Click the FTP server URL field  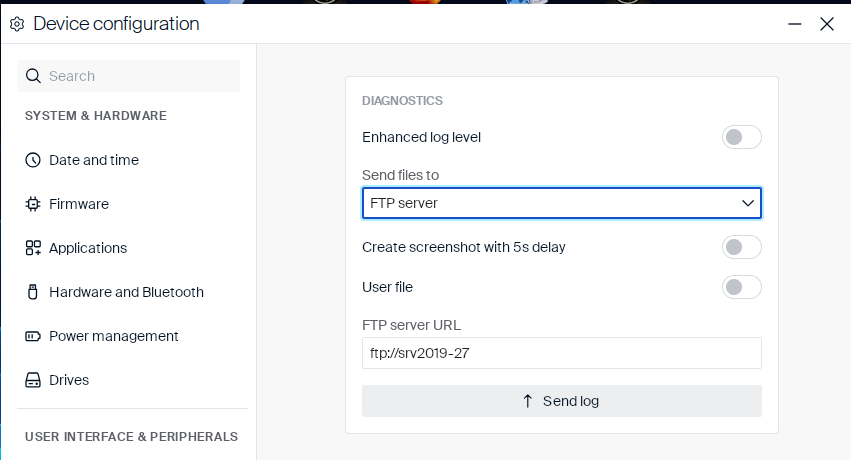pyautogui.click(x=562, y=353)
